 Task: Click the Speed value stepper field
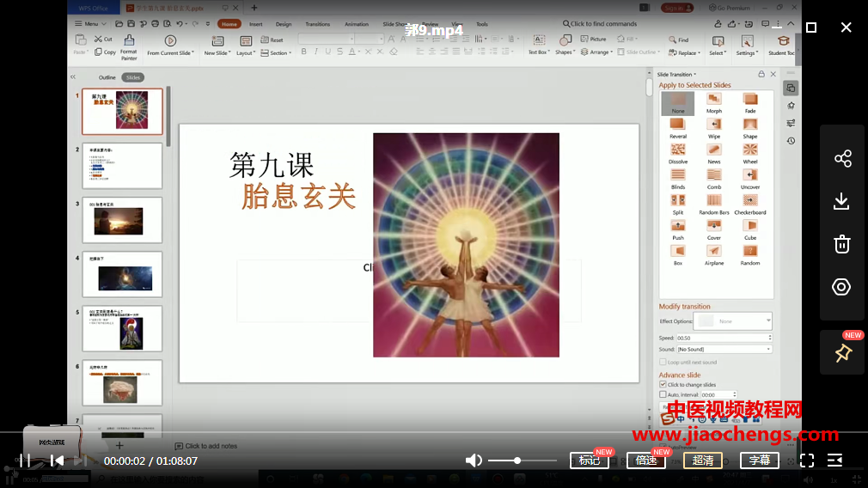click(x=724, y=338)
